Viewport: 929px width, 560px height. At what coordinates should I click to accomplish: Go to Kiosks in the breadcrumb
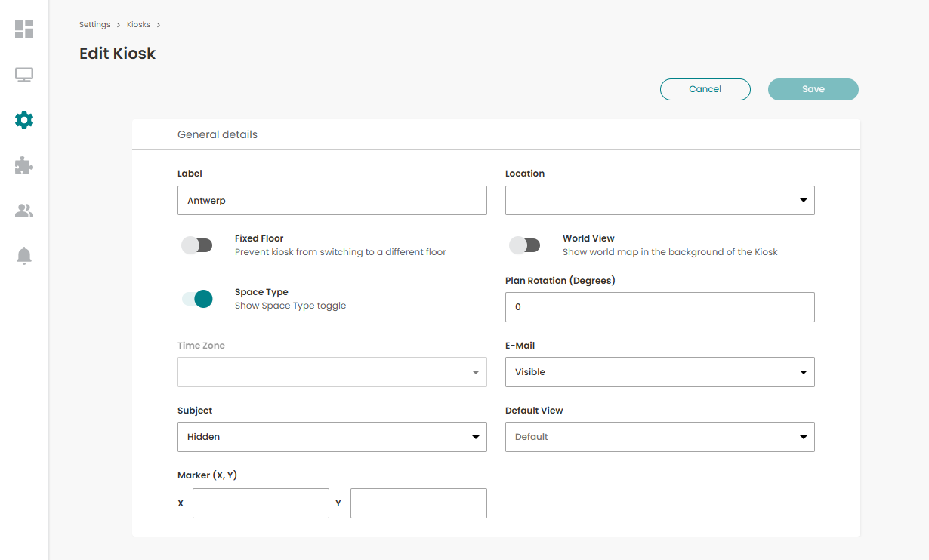point(138,25)
